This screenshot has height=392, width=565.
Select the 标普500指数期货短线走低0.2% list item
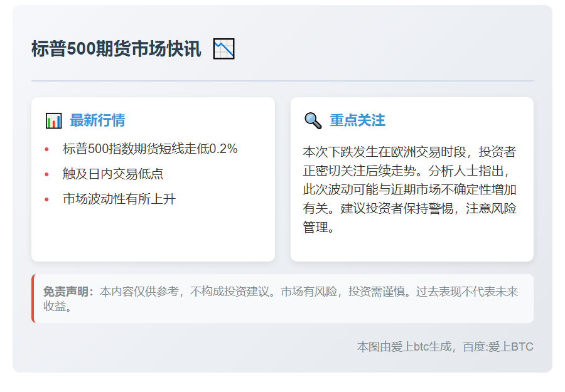150,149
